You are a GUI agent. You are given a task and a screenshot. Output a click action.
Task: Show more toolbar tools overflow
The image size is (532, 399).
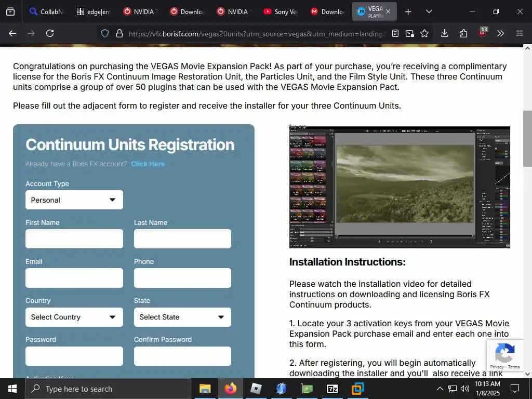[500, 33]
